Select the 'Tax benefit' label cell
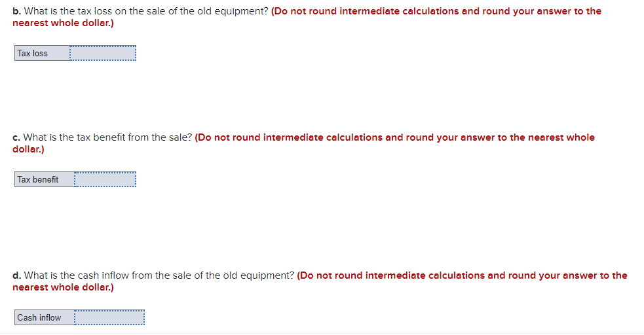The image size is (644, 335). [x=44, y=179]
